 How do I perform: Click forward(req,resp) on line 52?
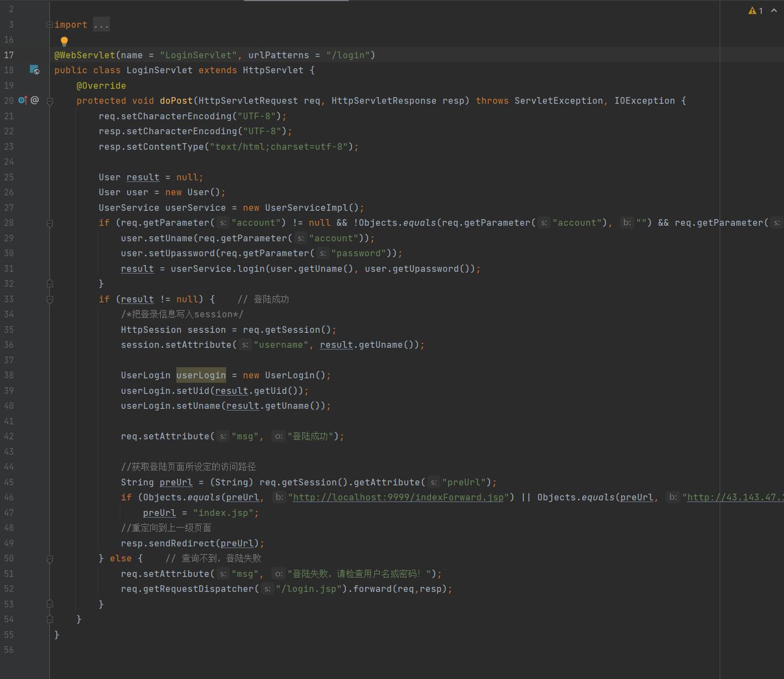(400, 589)
